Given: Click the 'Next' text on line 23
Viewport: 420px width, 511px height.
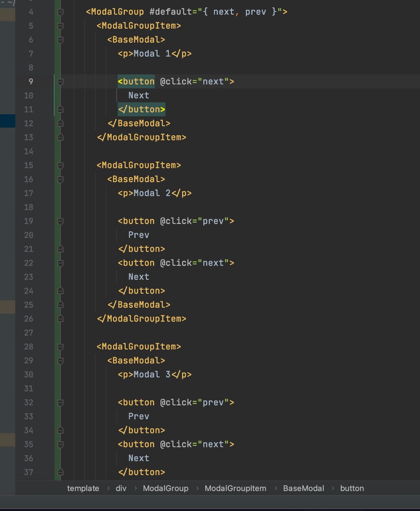Looking at the screenshot, I should point(139,277).
